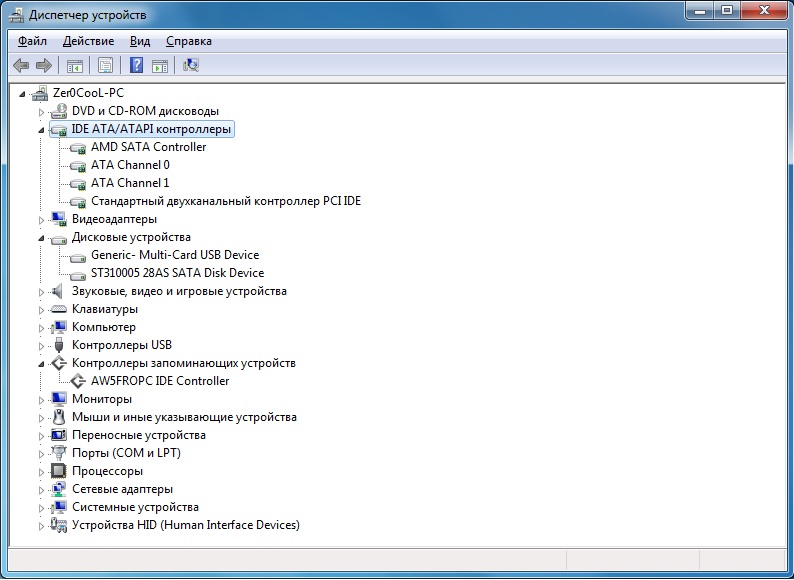The height and width of the screenshot is (580, 794).
Task: Expand the Системные устройства node
Action: tap(42, 508)
